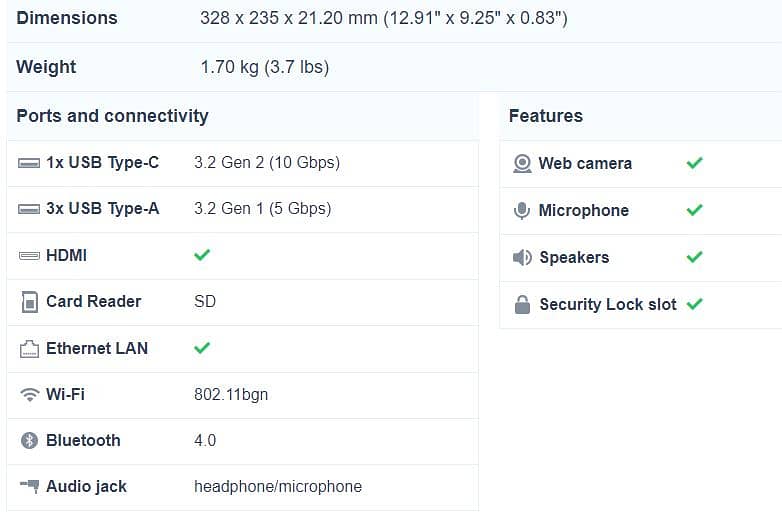Click the Web camera icon
The image size is (782, 518).
click(522, 163)
